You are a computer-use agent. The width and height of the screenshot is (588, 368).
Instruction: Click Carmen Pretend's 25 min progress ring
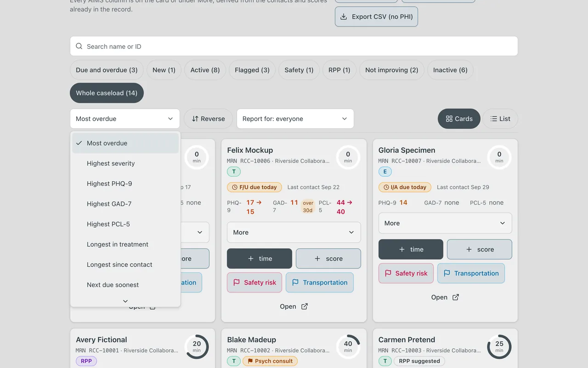tap(499, 347)
